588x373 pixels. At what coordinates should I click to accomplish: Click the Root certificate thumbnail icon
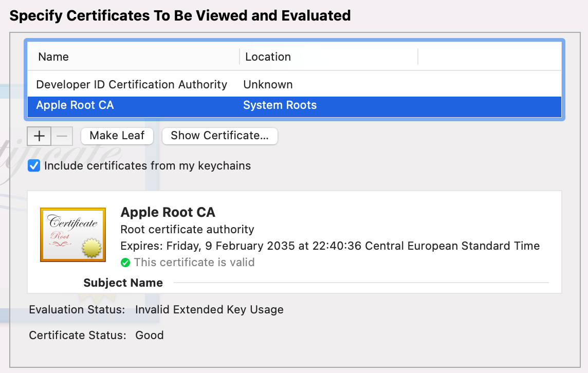(73, 235)
